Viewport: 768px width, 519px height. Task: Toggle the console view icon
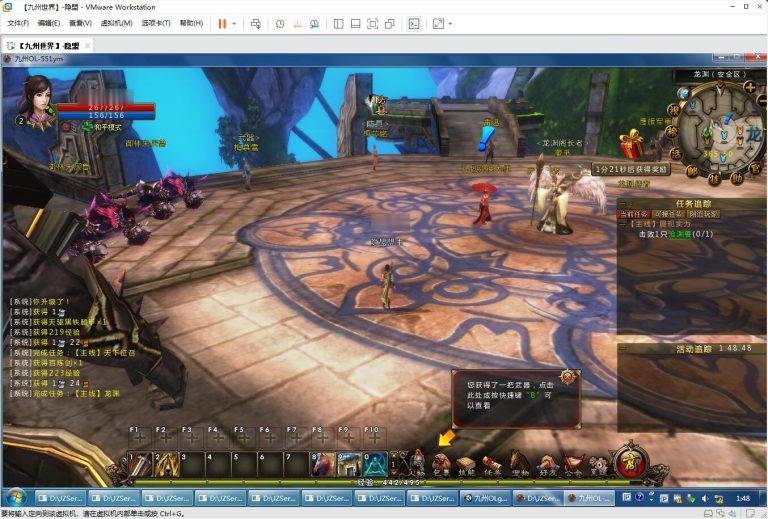point(414,24)
